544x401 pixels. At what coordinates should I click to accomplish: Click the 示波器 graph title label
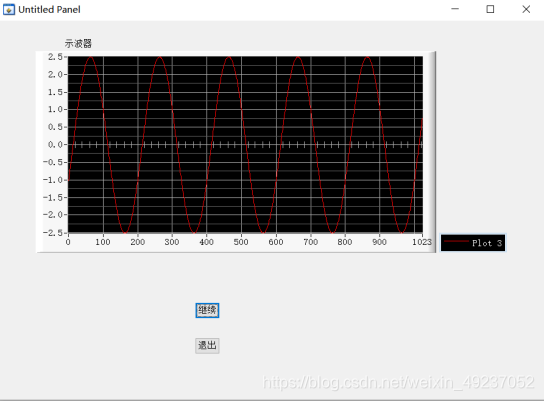coord(78,44)
